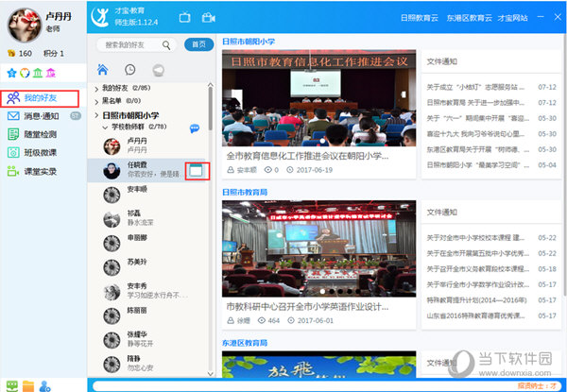
Task: Click 安丰秀's avatar in contact list
Action: (x=112, y=292)
